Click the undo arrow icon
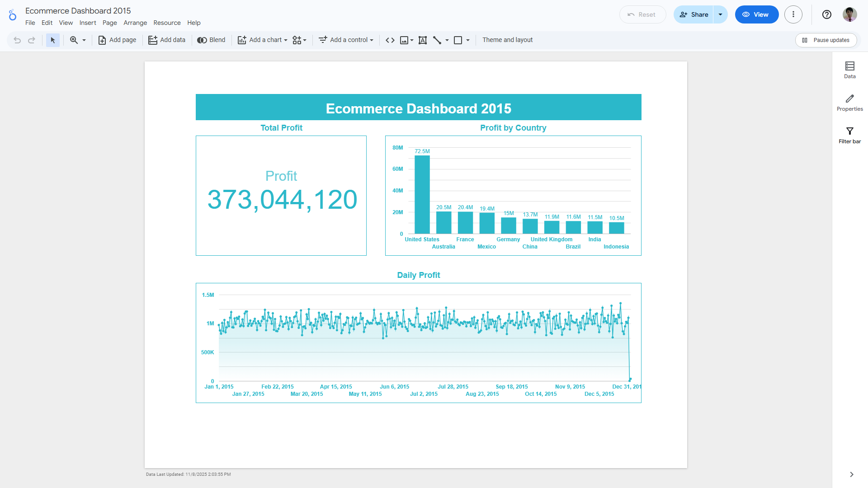This screenshot has width=868, height=488. (x=17, y=40)
